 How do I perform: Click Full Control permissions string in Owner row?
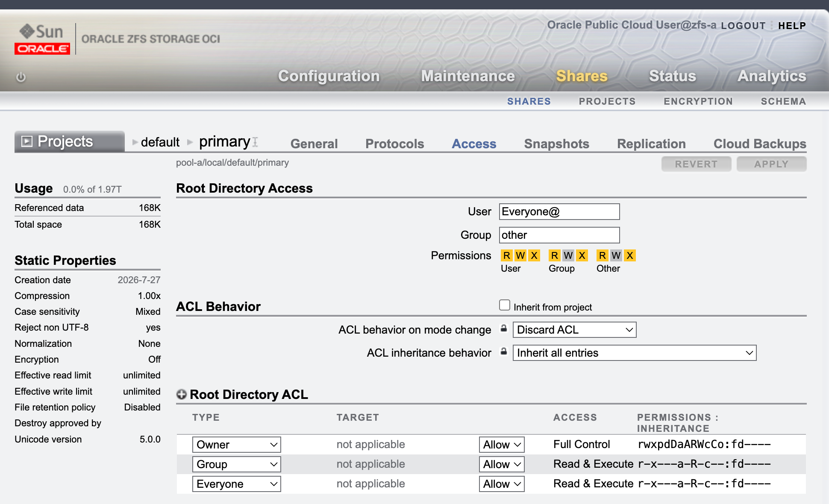coord(704,445)
